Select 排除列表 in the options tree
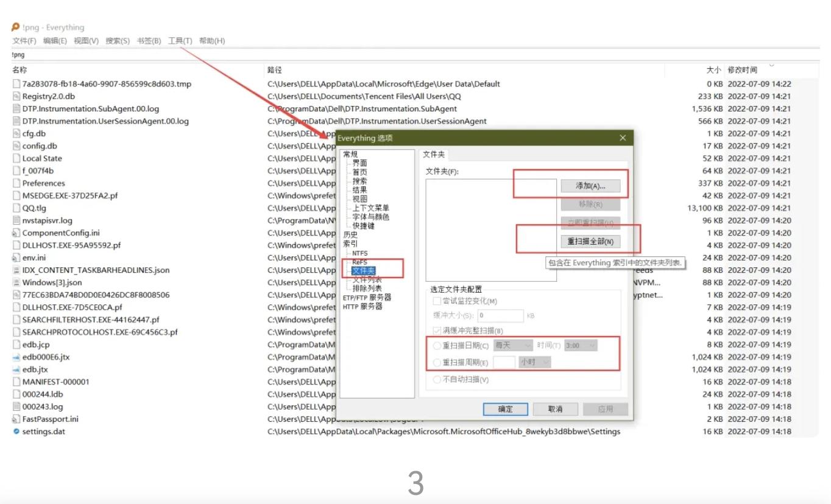 [x=367, y=289]
